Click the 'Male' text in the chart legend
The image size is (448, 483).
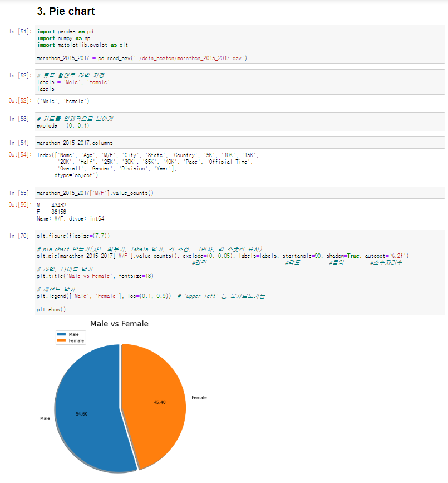pos(74,334)
